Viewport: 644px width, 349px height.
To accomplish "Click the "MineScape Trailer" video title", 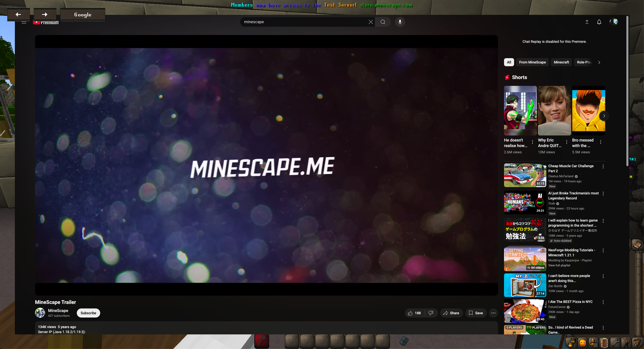I will (55, 302).
